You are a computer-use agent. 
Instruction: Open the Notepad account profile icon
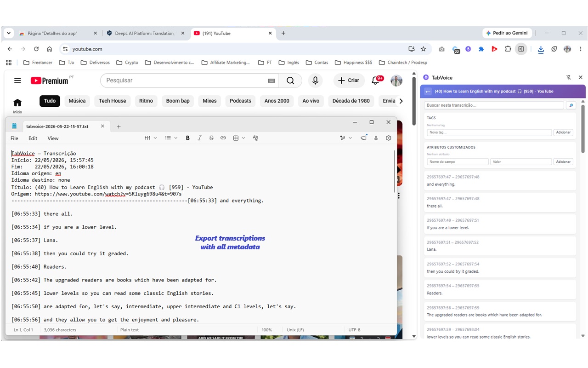[376, 138]
